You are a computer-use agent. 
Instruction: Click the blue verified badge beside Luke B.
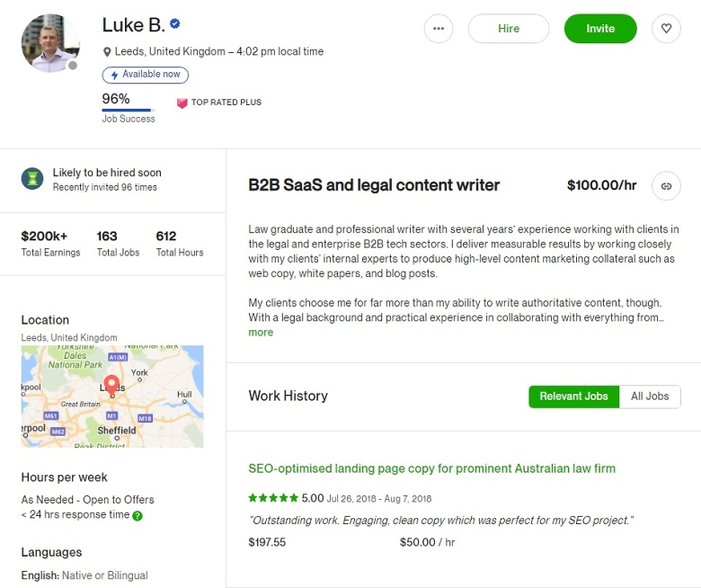175,23
